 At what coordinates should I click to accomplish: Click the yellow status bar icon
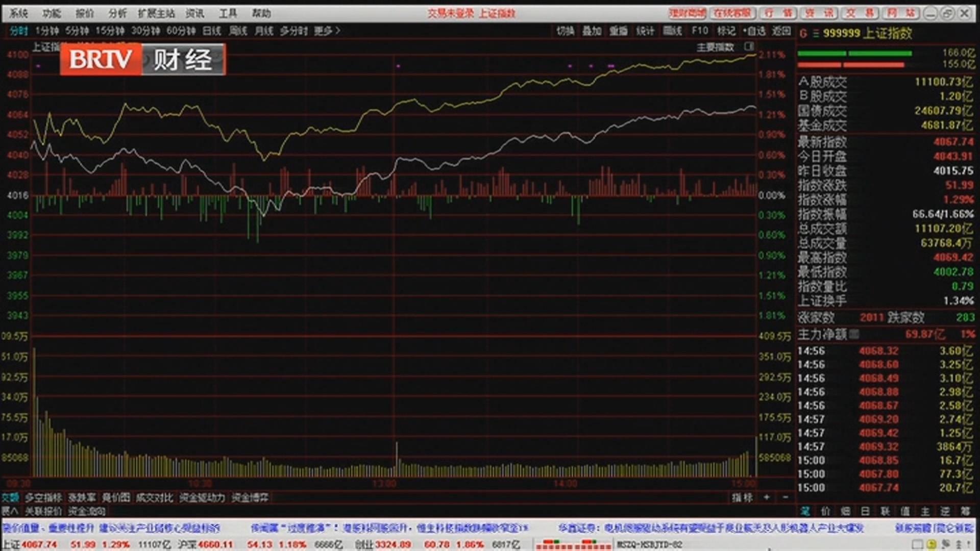click(932, 544)
